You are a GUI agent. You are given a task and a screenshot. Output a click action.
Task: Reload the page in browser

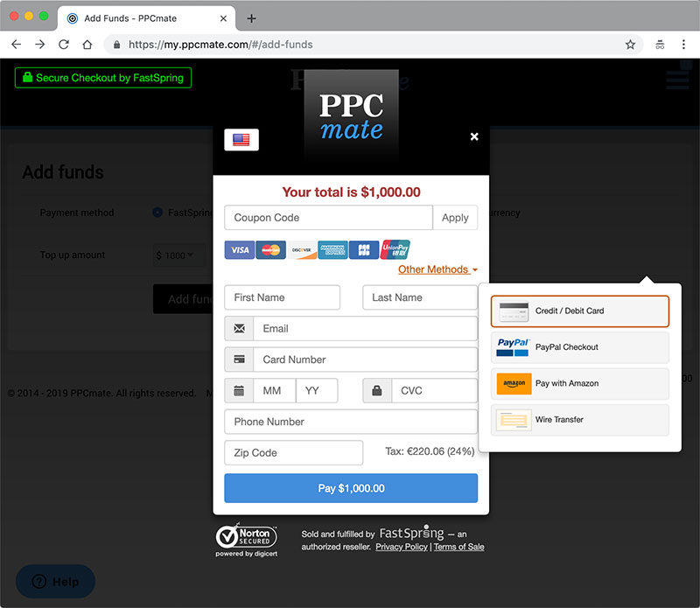point(64,45)
